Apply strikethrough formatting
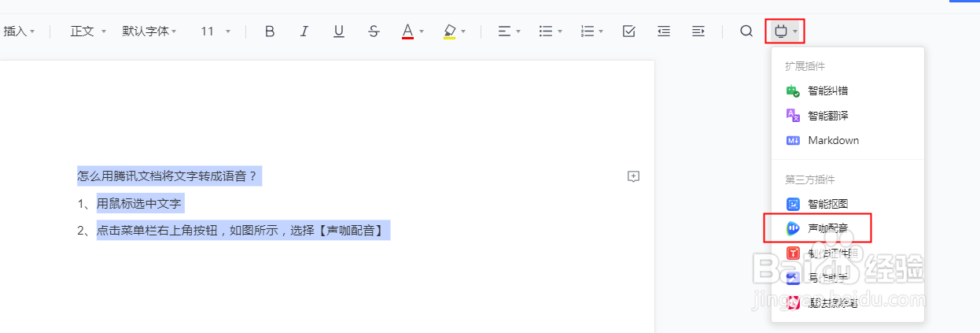980x333 pixels. (374, 31)
